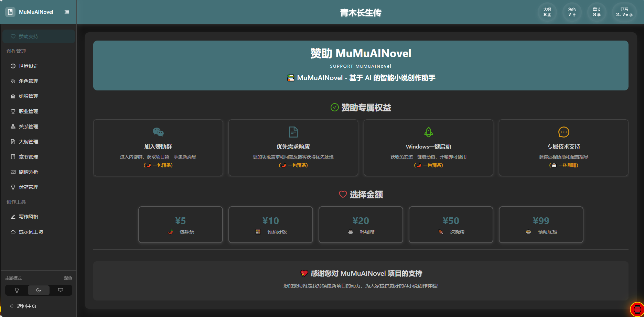Navigate to 大纲管理
The width and height of the screenshot is (644, 317).
39,142
